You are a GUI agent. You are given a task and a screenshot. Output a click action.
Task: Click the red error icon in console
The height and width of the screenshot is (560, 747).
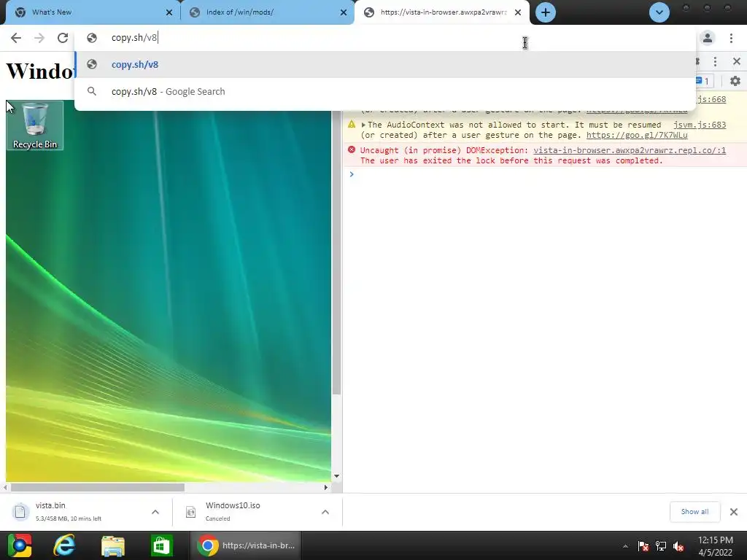(352, 149)
